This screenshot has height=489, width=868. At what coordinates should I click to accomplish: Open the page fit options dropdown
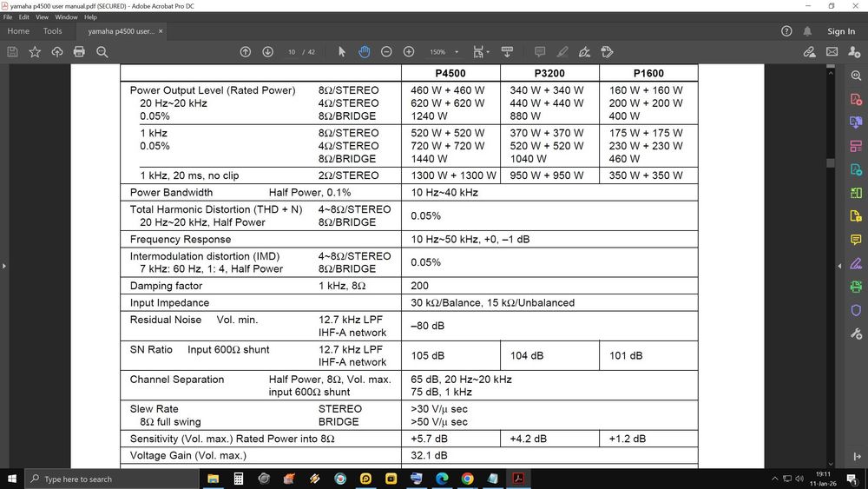coord(481,52)
